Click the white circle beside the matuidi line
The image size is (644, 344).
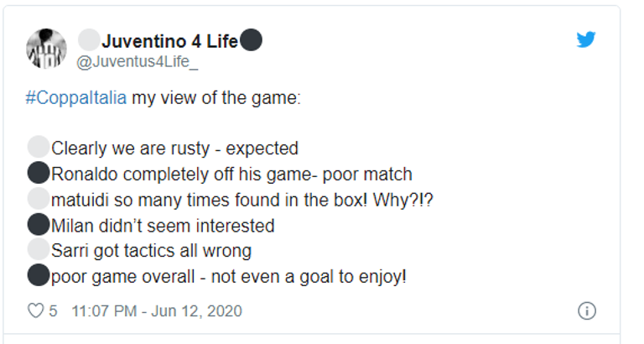[x=38, y=200]
